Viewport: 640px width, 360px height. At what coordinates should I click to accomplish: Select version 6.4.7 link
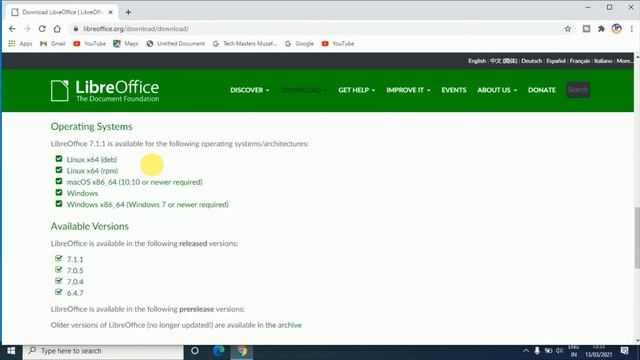[75, 293]
